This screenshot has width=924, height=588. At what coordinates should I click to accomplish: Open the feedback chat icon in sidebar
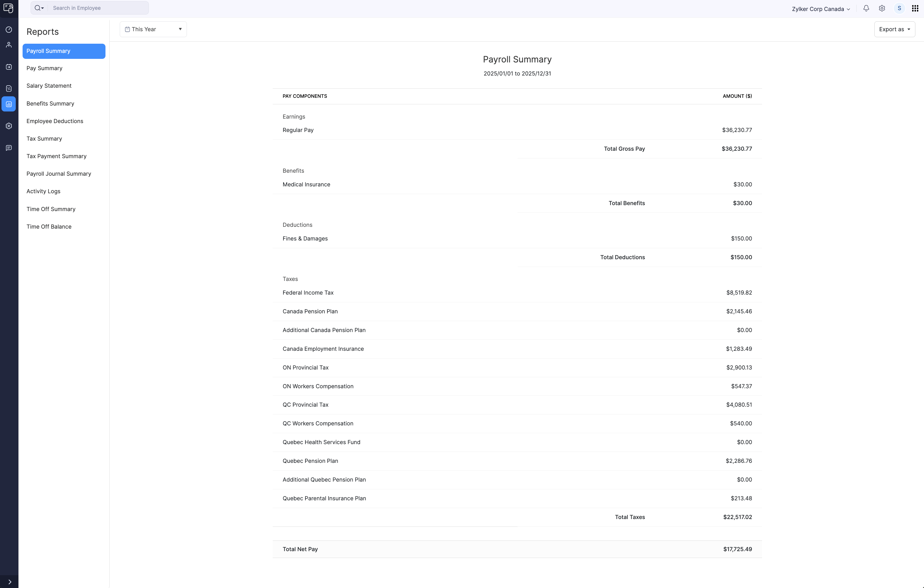pos(9,148)
